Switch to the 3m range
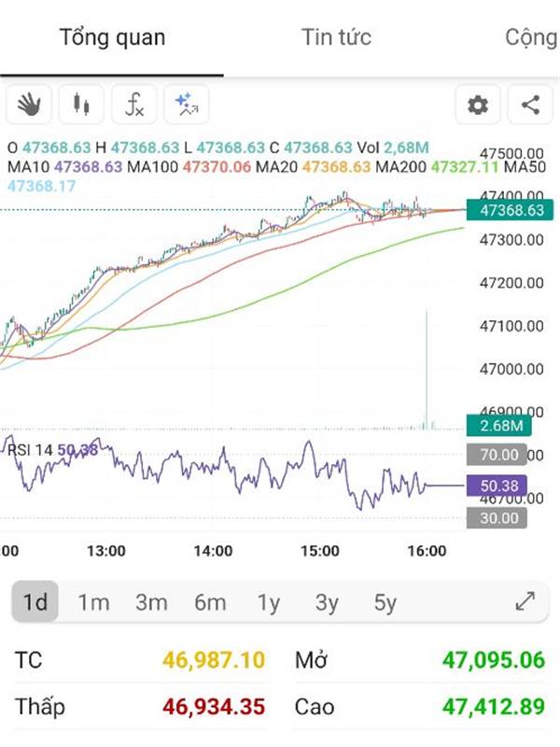This screenshot has height=747, width=560. tap(151, 602)
